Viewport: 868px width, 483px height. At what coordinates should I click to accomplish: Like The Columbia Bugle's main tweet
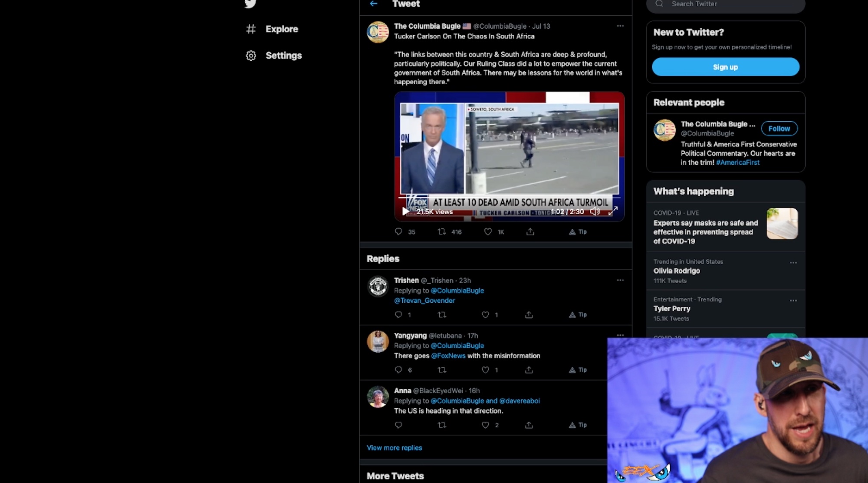(488, 232)
